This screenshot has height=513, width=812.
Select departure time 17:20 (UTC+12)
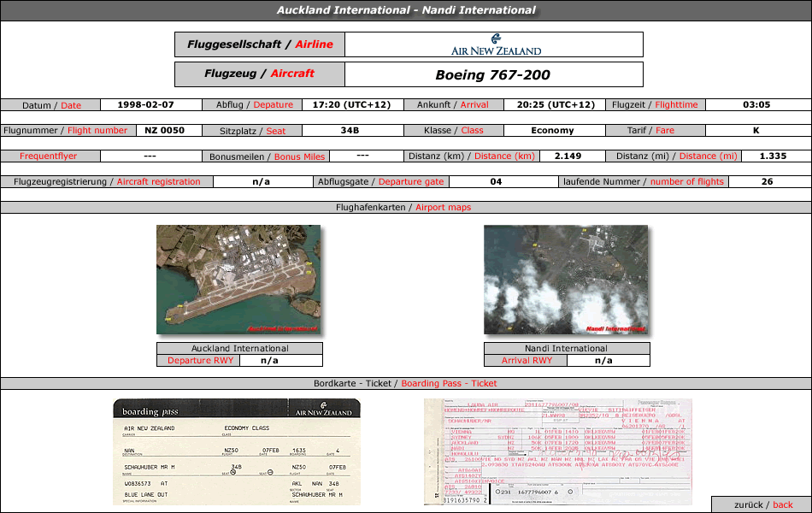click(x=351, y=104)
